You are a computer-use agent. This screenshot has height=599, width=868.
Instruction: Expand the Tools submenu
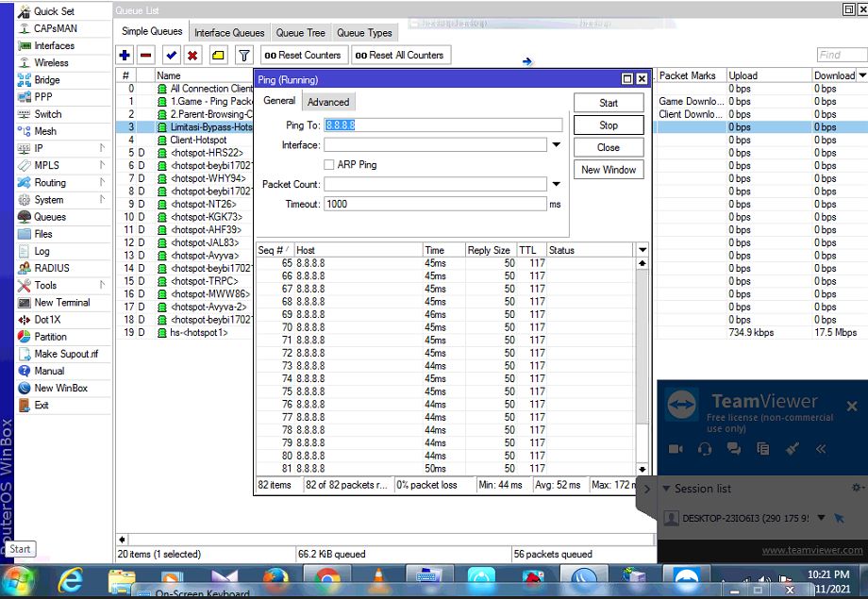coord(102,286)
